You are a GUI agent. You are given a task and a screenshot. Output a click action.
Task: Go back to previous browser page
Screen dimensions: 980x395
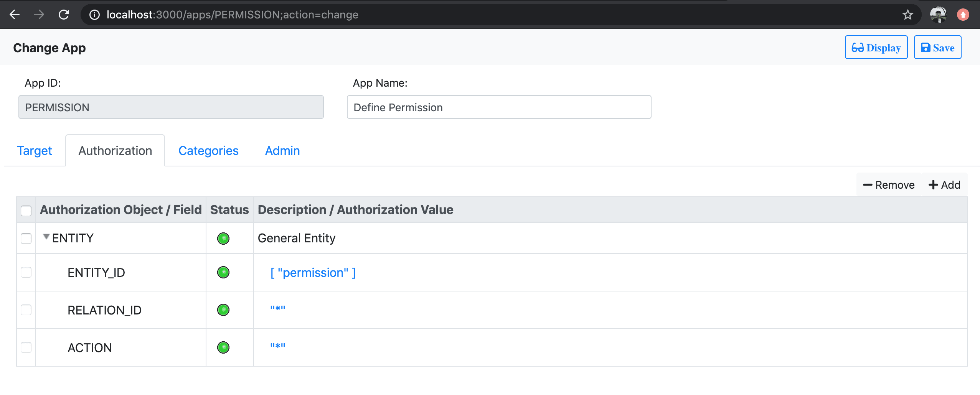[15, 15]
